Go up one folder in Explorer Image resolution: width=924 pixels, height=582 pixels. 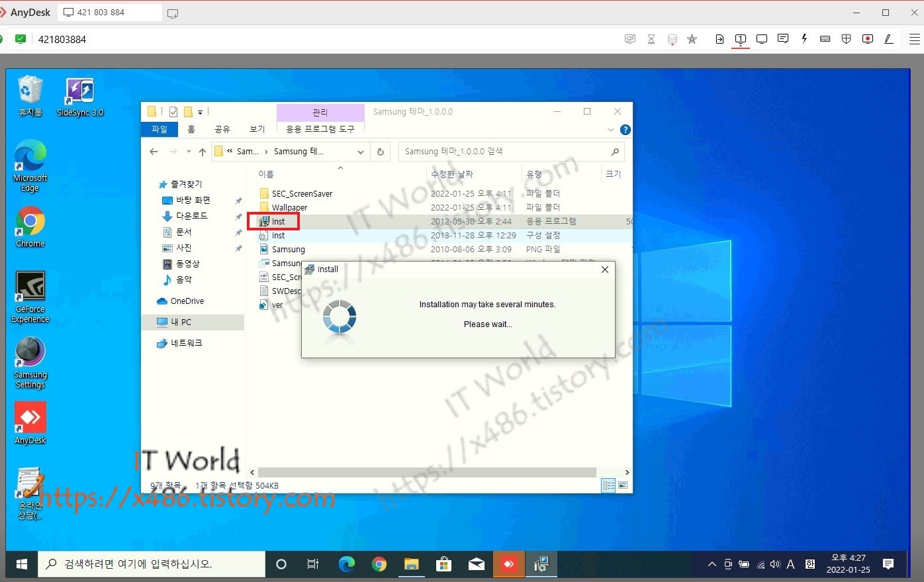point(203,152)
